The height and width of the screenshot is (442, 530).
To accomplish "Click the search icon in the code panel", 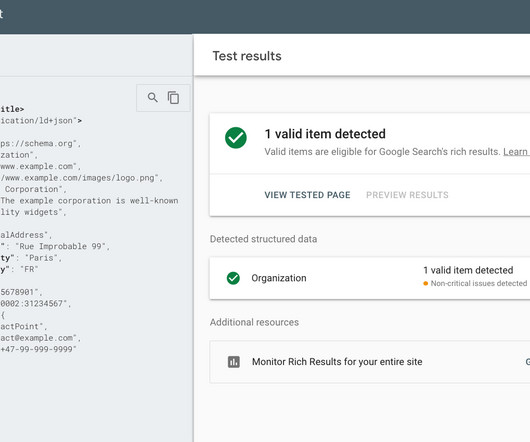I will tap(152, 98).
